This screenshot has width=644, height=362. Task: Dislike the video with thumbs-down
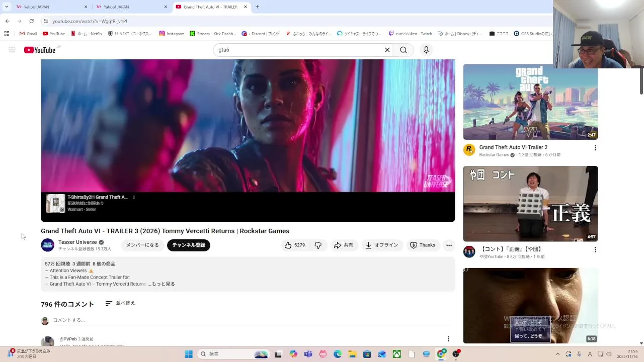[x=318, y=245]
